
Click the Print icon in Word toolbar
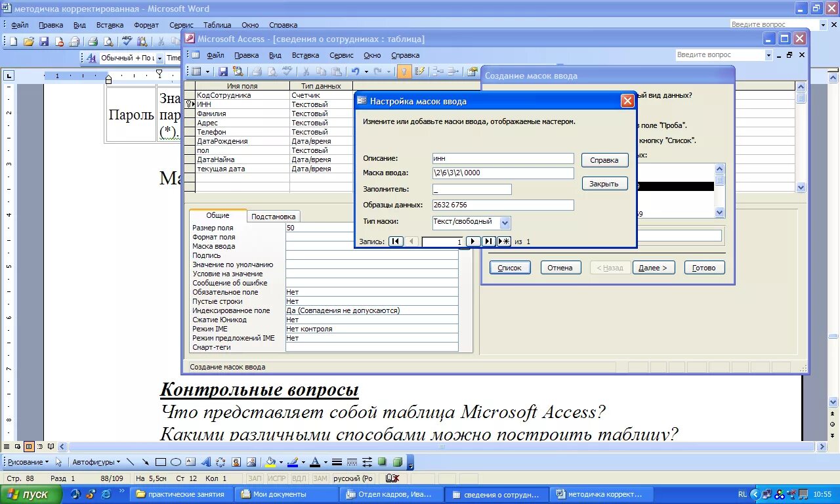pos(93,41)
